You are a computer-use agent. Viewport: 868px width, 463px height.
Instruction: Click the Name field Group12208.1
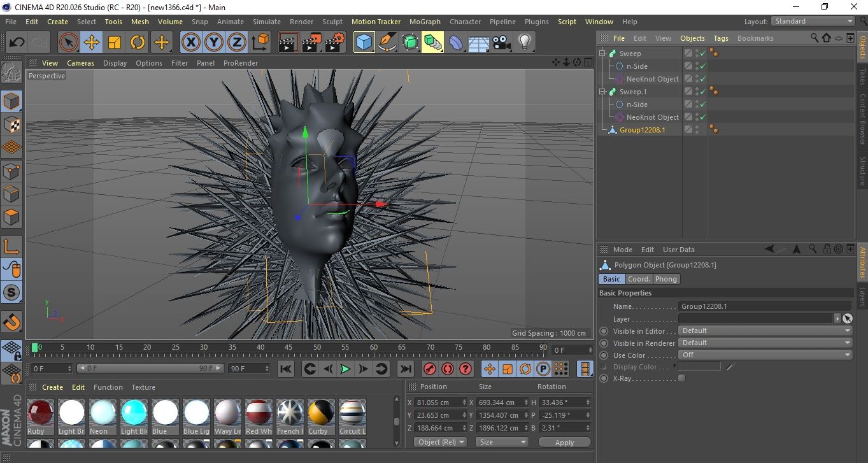pos(765,306)
